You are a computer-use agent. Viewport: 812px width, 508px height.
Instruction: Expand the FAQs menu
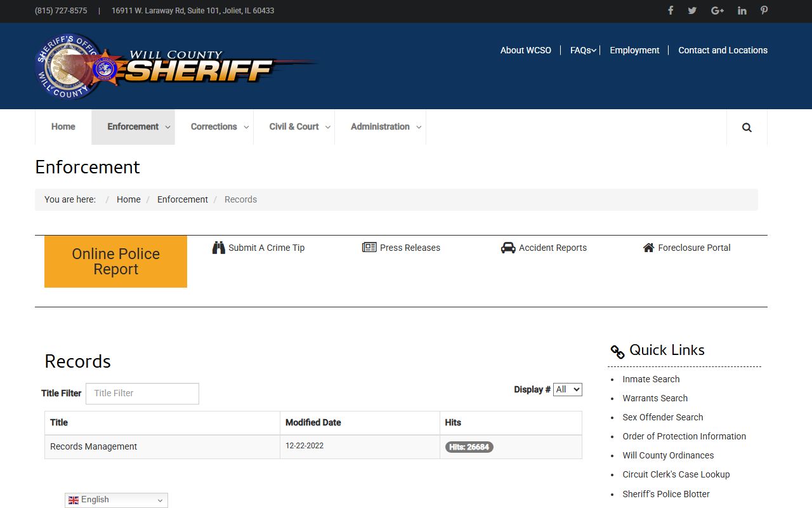click(x=583, y=50)
